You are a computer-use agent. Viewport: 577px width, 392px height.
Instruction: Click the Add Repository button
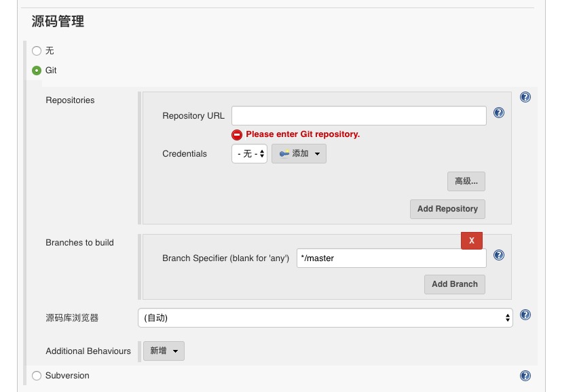coord(447,209)
